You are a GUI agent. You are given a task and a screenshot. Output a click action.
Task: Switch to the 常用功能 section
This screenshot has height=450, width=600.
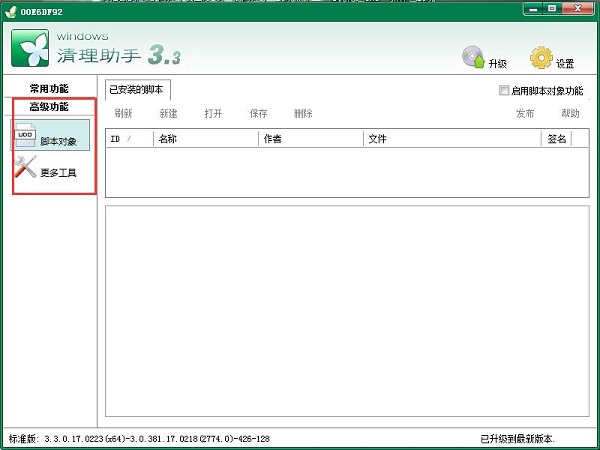coord(49,89)
